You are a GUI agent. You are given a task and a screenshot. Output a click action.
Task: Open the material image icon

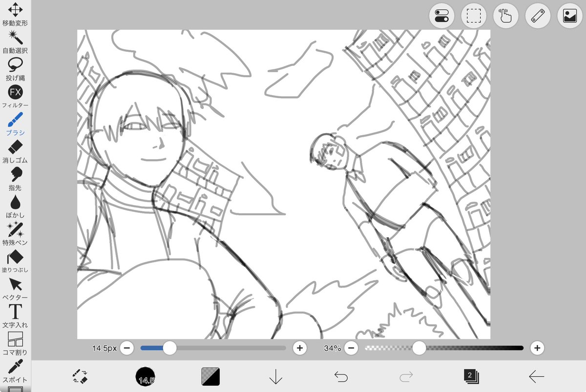(x=570, y=16)
